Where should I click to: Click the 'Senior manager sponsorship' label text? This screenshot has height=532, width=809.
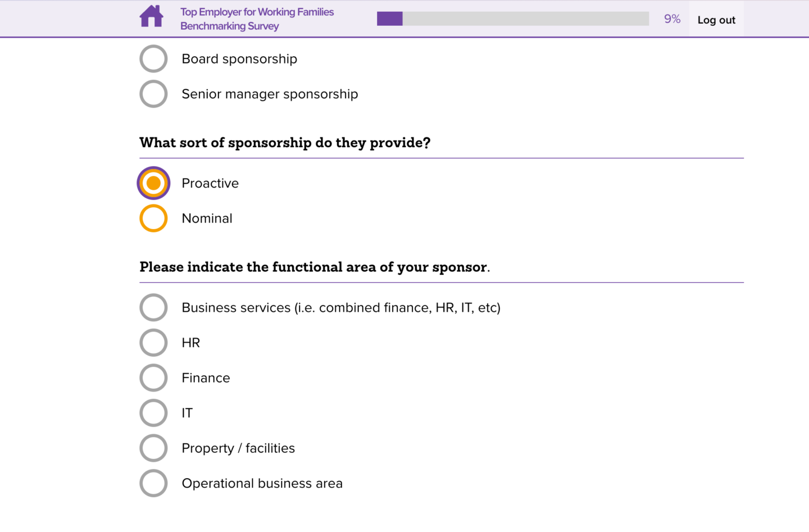[270, 94]
